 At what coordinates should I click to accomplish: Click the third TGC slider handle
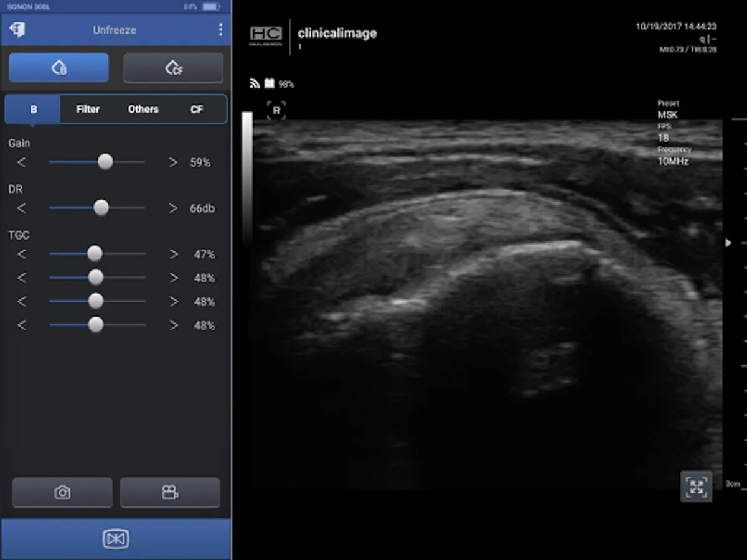tap(95, 301)
